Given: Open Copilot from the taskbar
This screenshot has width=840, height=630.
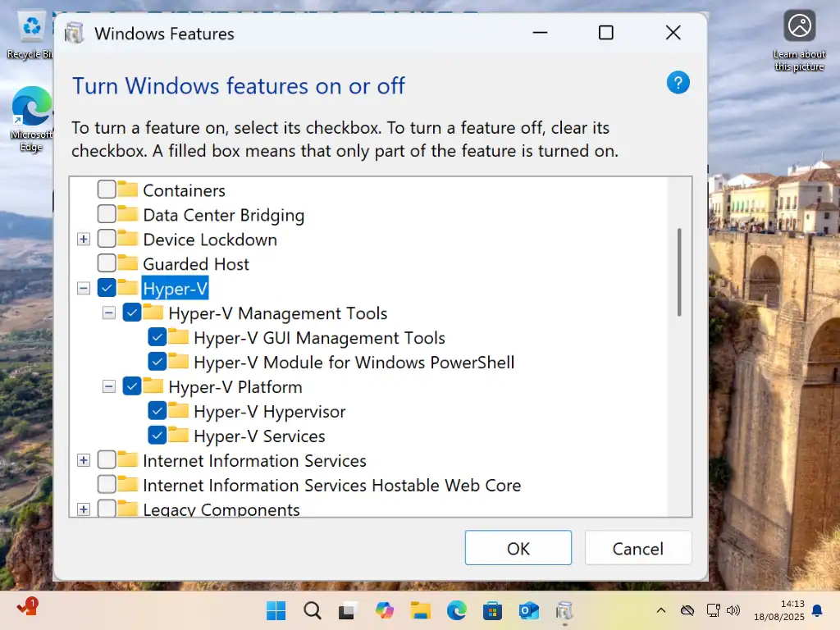Looking at the screenshot, I should pyautogui.click(x=385, y=610).
